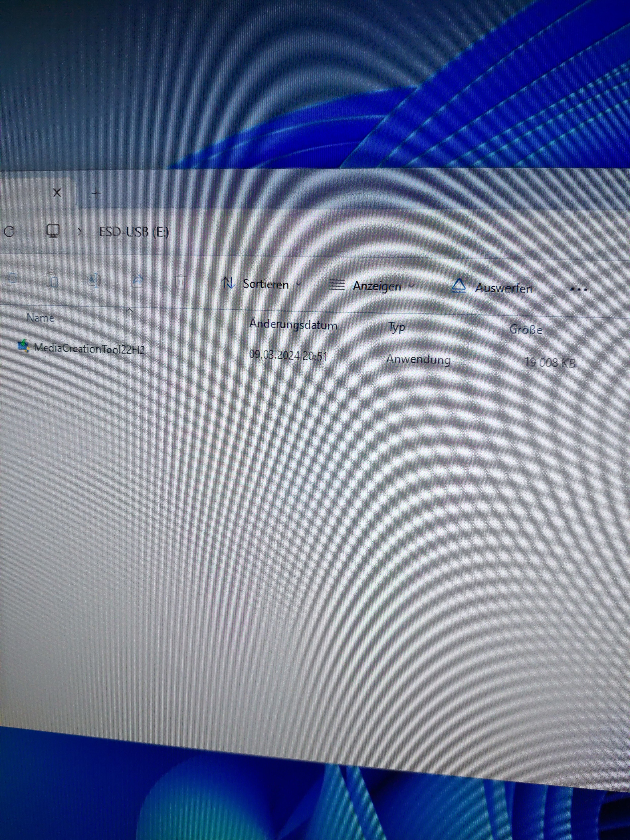Click the This PC monitor icon
Viewport: 630px width, 840px height.
(x=53, y=231)
